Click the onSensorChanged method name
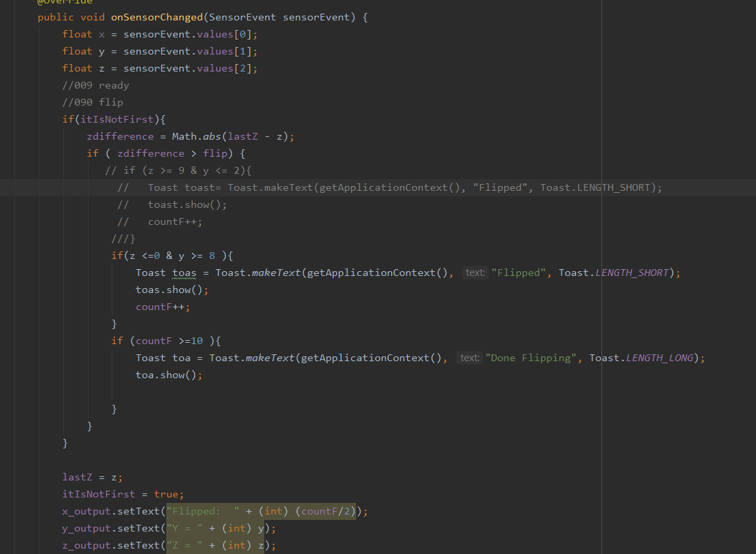Image resolution: width=756 pixels, height=554 pixels. tap(157, 17)
